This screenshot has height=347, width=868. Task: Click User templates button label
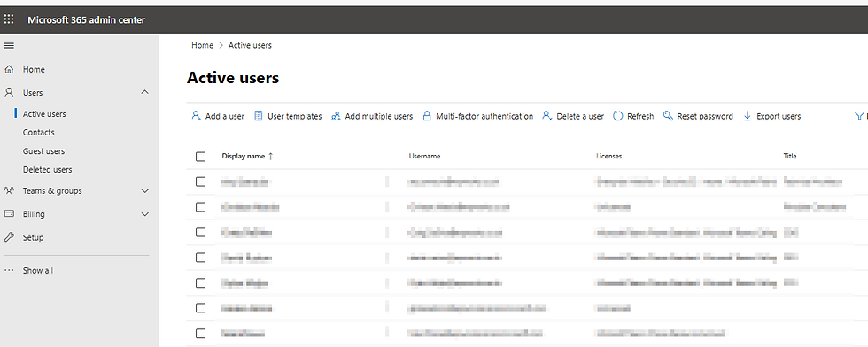(294, 116)
